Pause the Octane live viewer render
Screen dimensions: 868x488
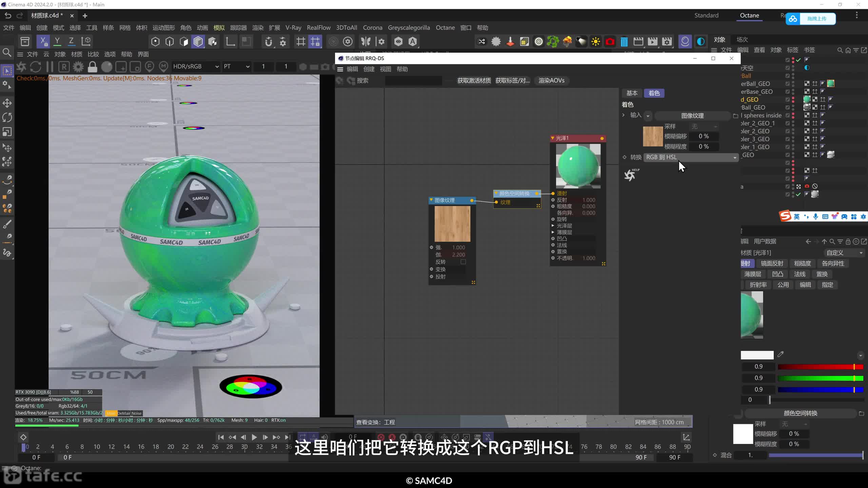(50, 67)
